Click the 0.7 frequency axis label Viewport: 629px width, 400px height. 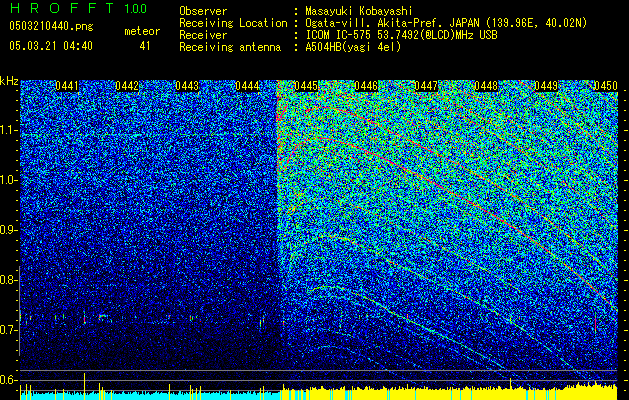click(9, 330)
